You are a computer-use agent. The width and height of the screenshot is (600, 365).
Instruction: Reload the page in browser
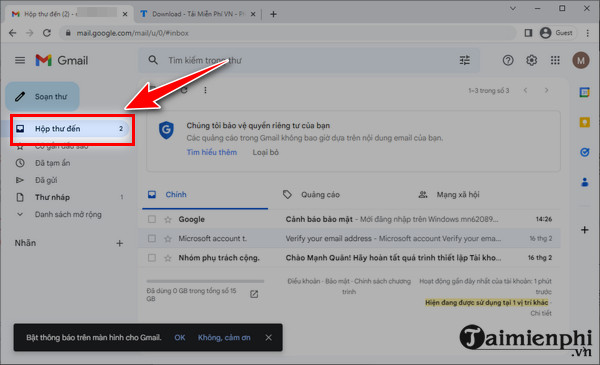pos(47,33)
